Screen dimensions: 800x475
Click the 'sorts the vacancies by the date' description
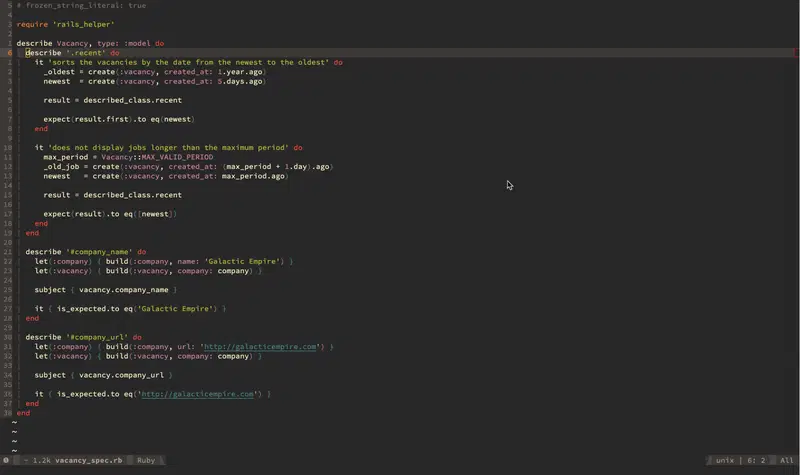pyautogui.click(x=188, y=62)
